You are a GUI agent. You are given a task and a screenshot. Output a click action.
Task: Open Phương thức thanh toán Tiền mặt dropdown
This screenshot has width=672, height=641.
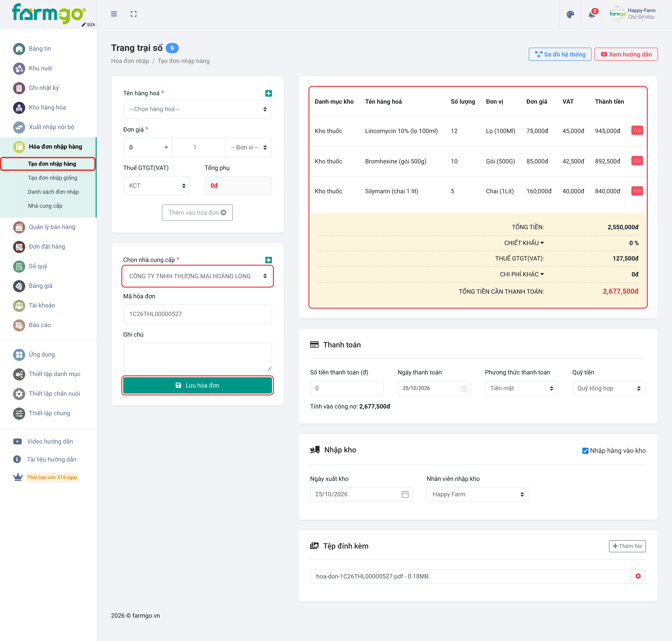pyautogui.click(x=521, y=388)
